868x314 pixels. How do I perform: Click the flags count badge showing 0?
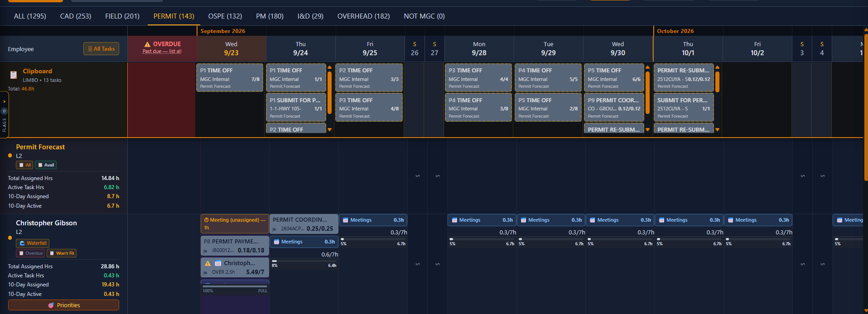tap(4, 111)
